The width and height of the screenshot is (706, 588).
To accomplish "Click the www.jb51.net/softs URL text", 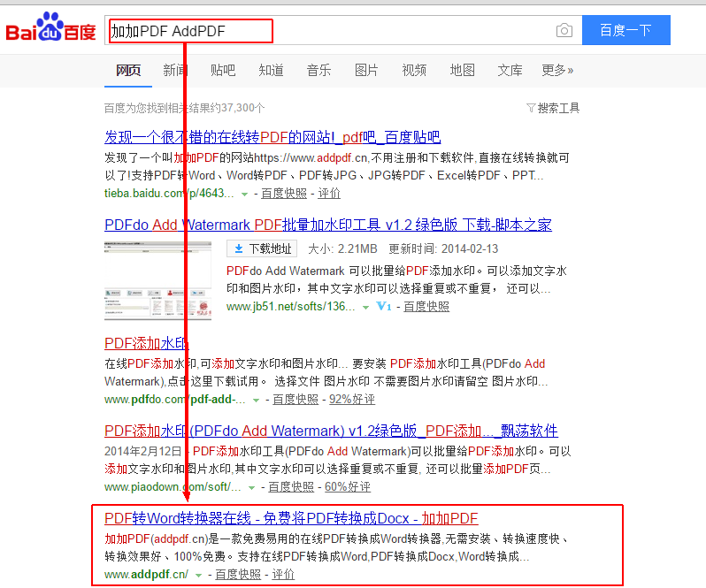I will [291, 306].
